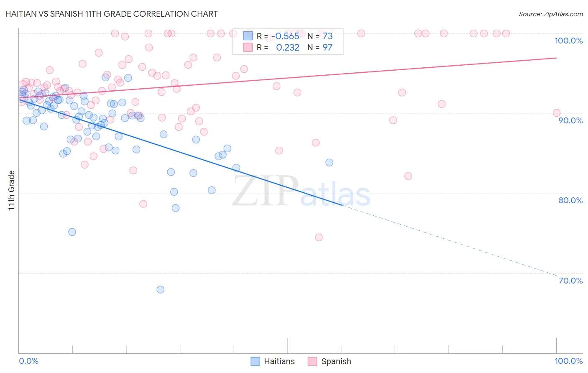Image resolution: width=588 pixels, height=373 pixels.
Task: Click the 70.0% y-axis label
Action: coord(571,281)
